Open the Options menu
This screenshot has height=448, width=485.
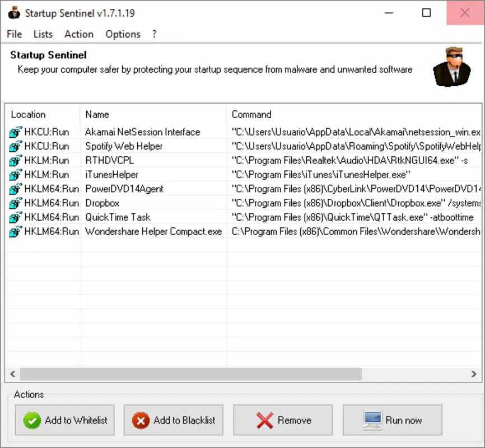[x=123, y=34]
